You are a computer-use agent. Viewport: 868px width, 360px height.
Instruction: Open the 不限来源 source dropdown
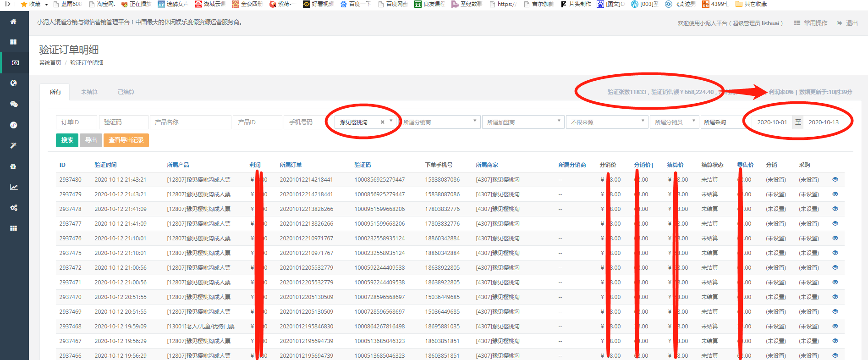click(607, 122)
